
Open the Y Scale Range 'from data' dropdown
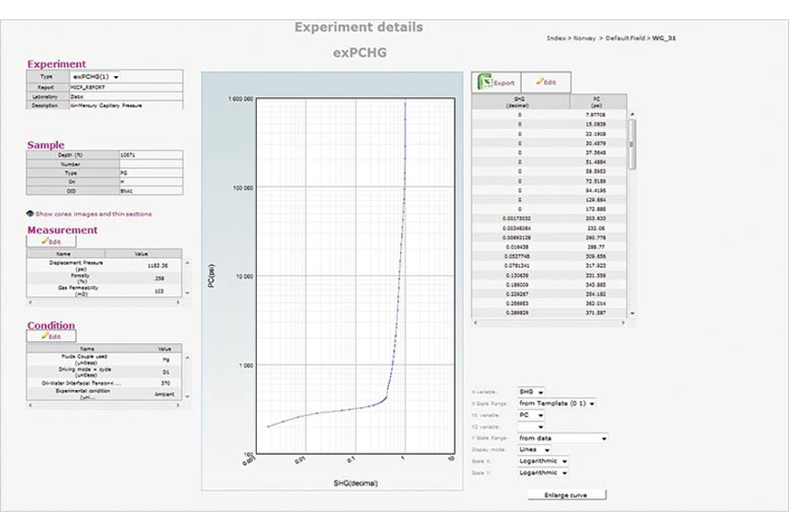(x=562, y=438)
